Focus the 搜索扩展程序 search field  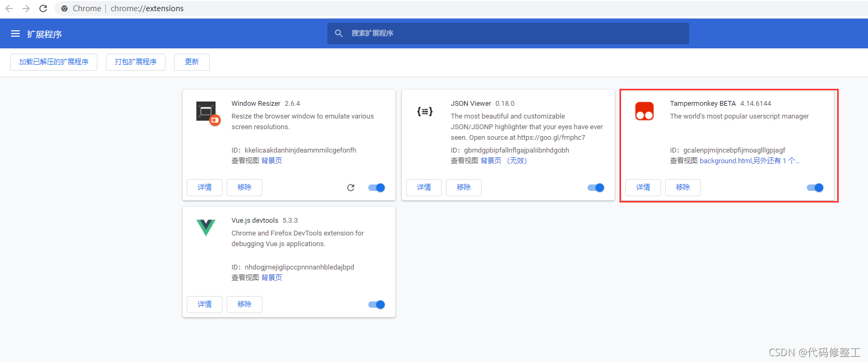pos(508,33)
